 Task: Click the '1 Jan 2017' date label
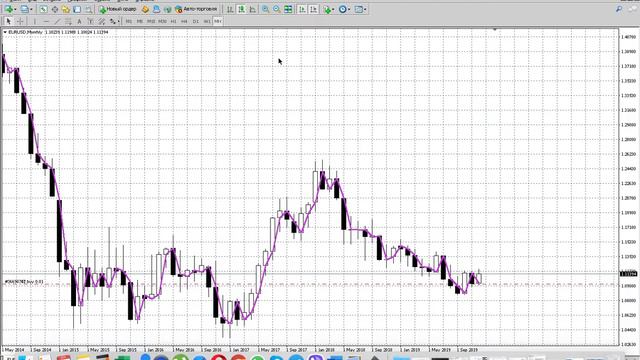[x=239, y=350]
